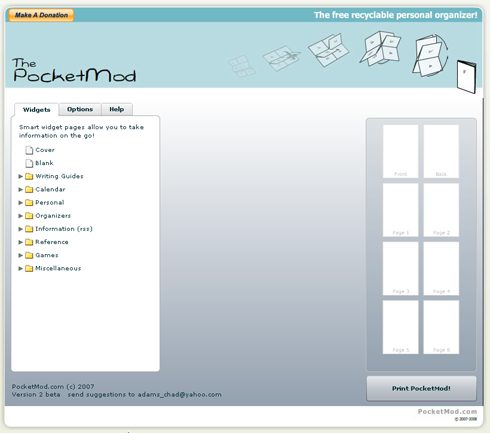Click 'The free recyclable personal organizer!' text

coord(396,15)
